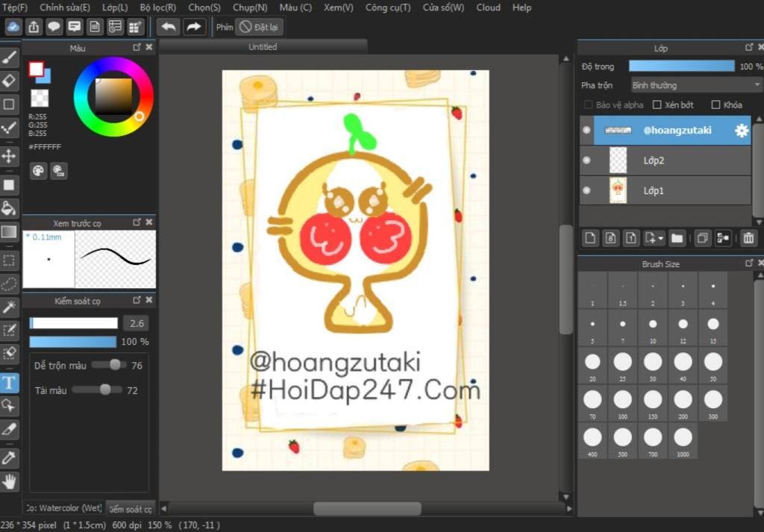Viewport: 764px width, 532px height.
Task: Toggle the Bảo vệ alpha checkbox
Action: [x=588, y=104]
